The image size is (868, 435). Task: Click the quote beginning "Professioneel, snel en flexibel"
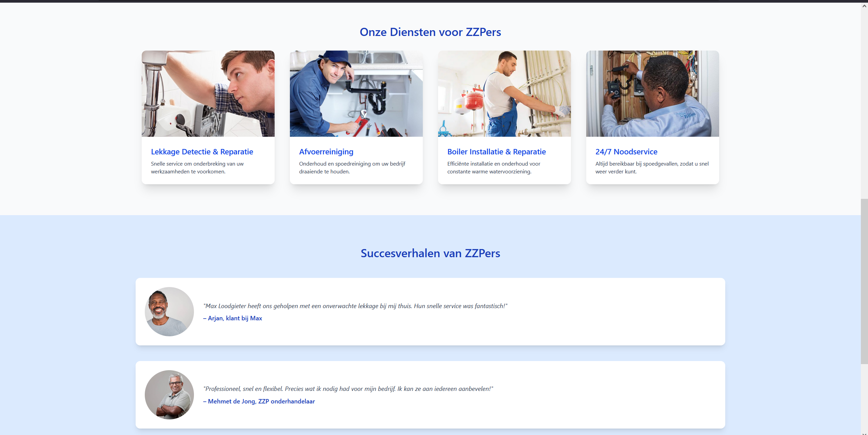tap(348, 389)
